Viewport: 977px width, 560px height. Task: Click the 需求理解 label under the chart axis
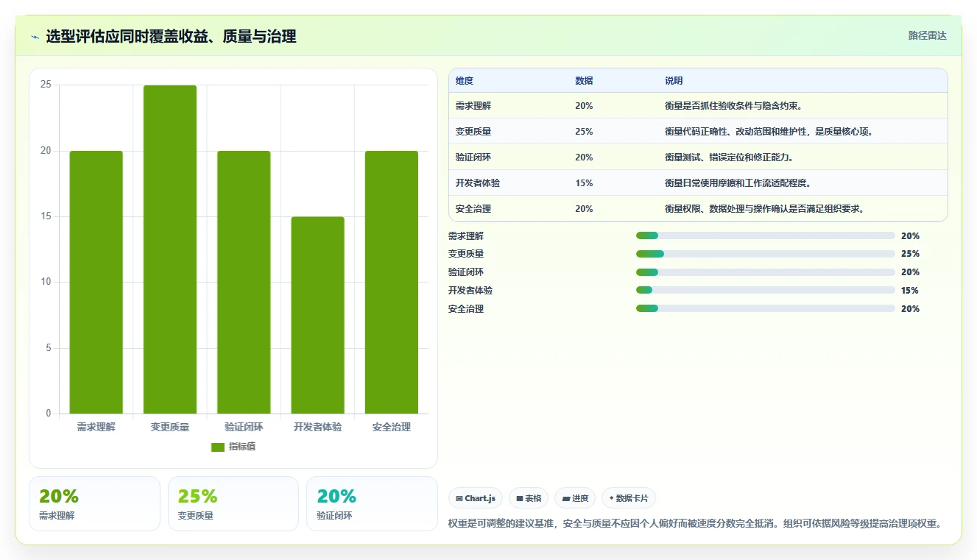tap(96, 427)
